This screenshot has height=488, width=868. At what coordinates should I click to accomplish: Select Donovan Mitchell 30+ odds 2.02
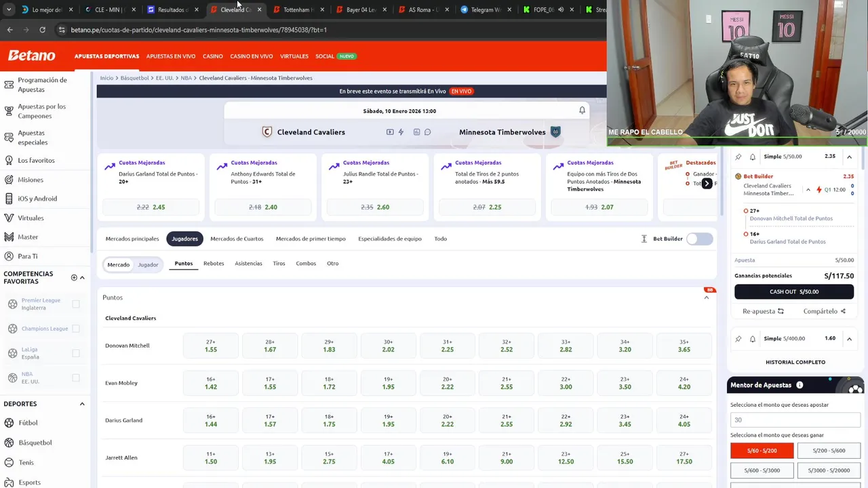[x=389, y=346]
